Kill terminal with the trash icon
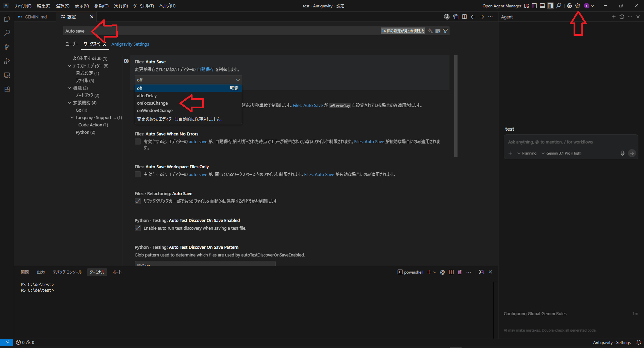The height and width of the screenshot is (348, 644). pos(460,272)
